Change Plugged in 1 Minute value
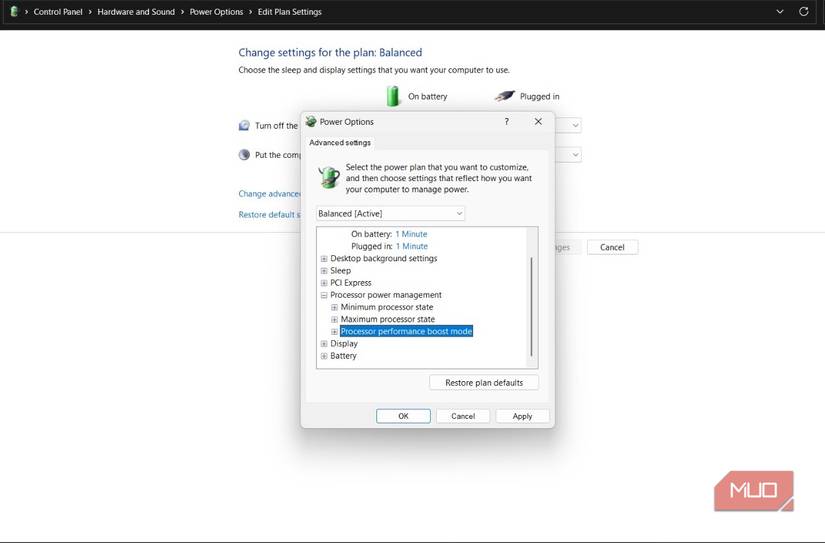The width and height of the screenshot is (825, 543). pyautogui.click(x=412, y=246)
